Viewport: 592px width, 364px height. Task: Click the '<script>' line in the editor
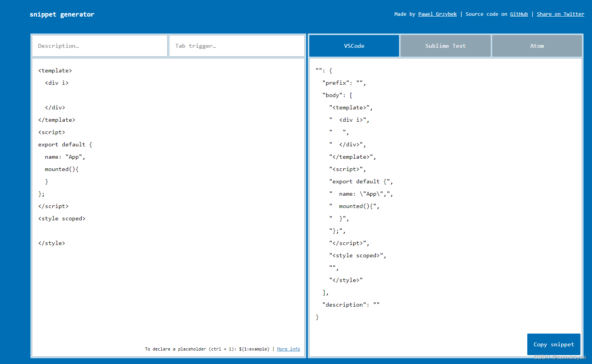[52, 132]
